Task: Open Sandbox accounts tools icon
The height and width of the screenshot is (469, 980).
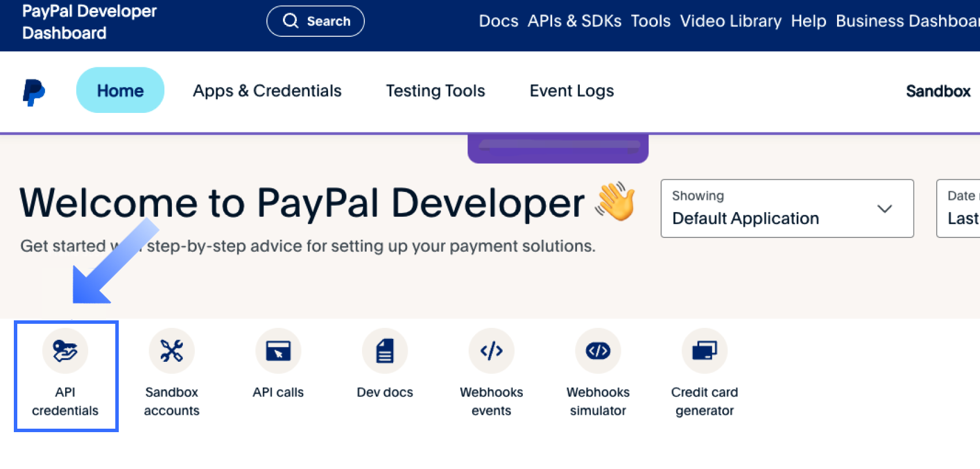Action: click(172, 351)
